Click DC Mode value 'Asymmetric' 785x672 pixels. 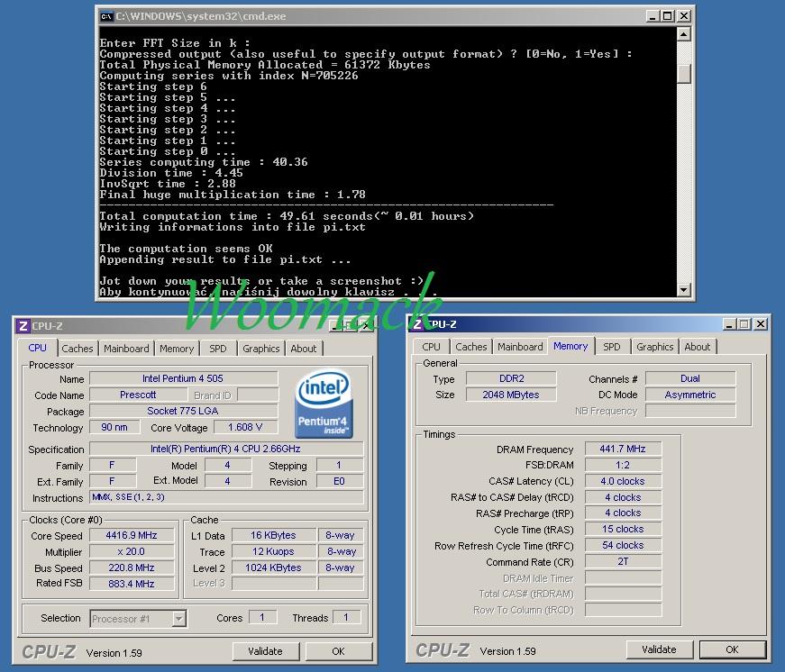point(690,395)
